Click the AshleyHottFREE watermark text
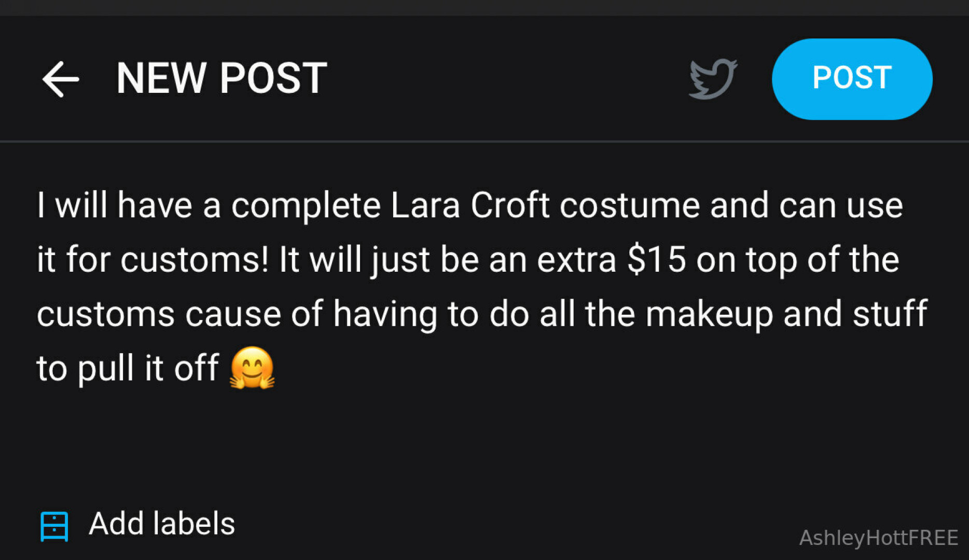969x560 pixels. point(878,538)
